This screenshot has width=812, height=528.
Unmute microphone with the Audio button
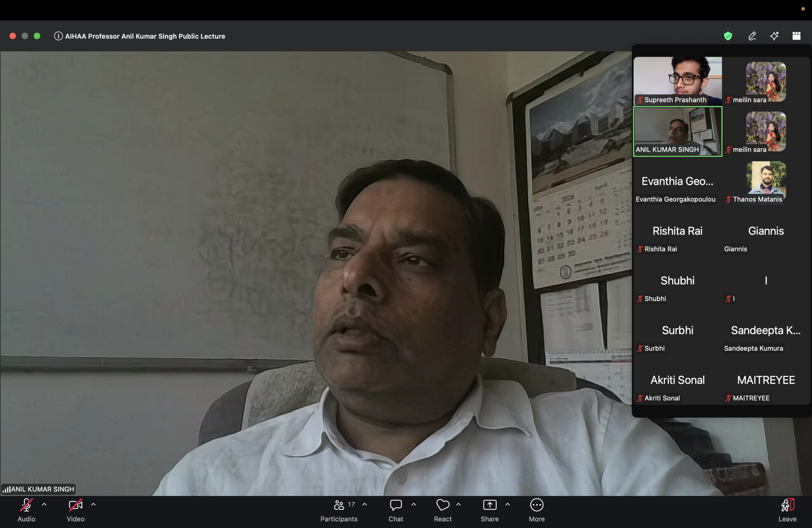pyautogui.click(x=26, y=510)
